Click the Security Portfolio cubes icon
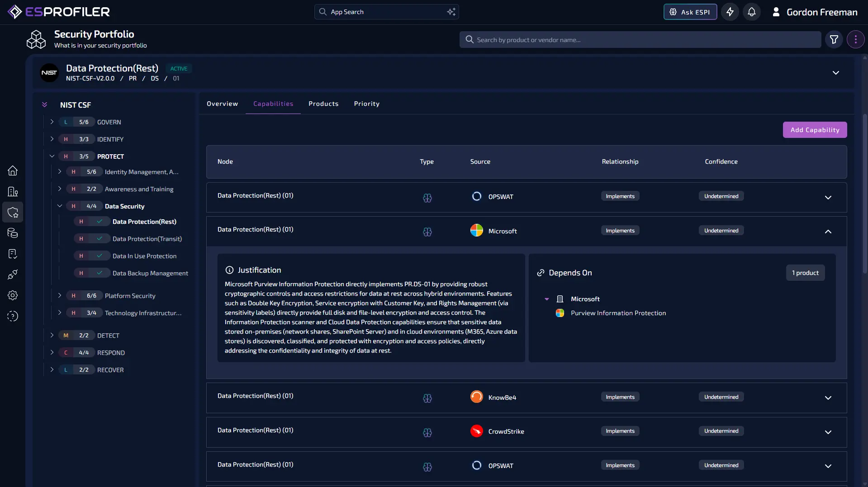 (36, 39)
